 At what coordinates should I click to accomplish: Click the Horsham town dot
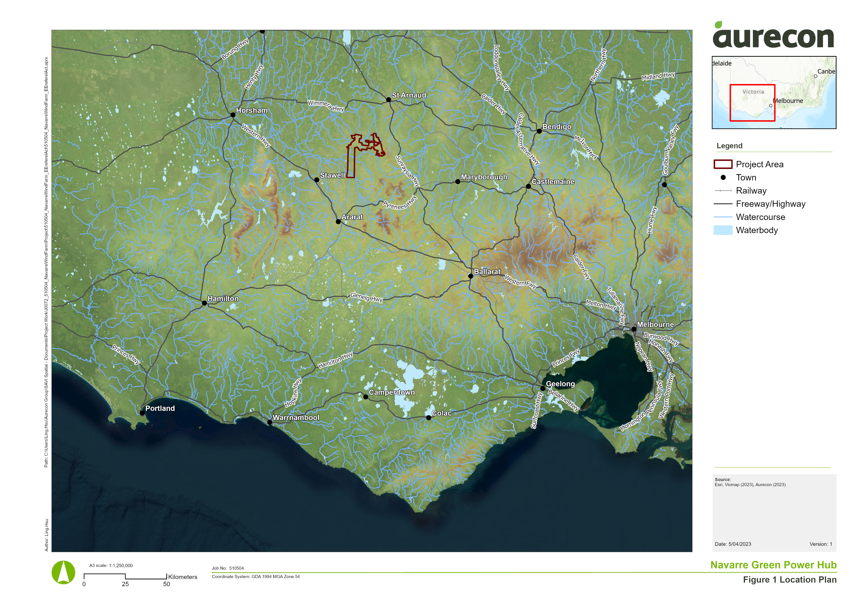(x=233, y=115)
